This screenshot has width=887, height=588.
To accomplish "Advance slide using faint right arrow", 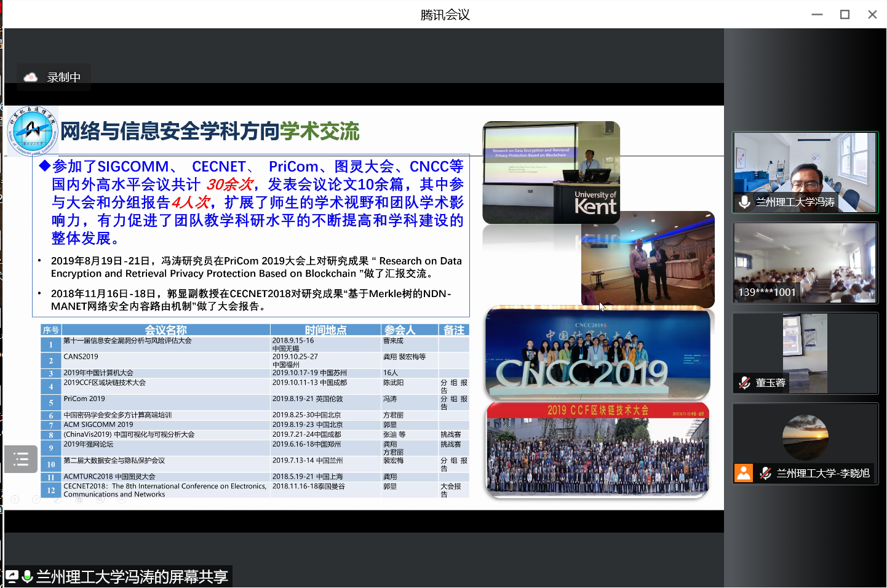I will (x=36, y=499).
